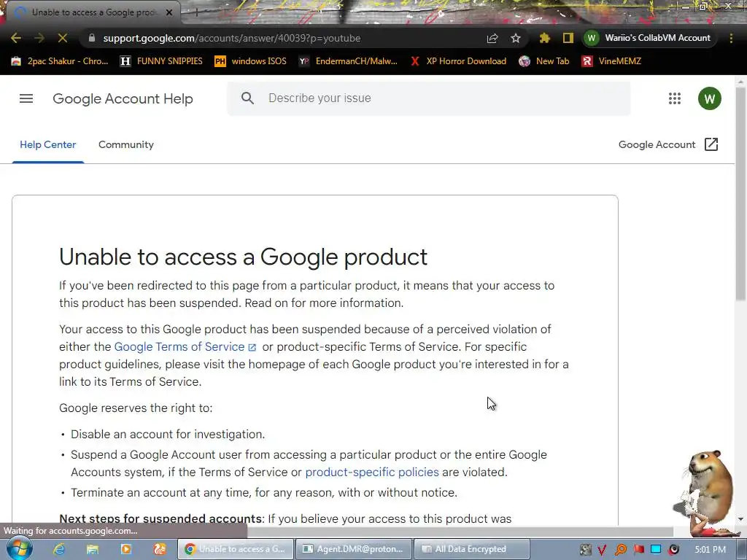Open the Chrome three-dot menu
The width and height of the screenshot is (747, 560).
pos(731,38)
